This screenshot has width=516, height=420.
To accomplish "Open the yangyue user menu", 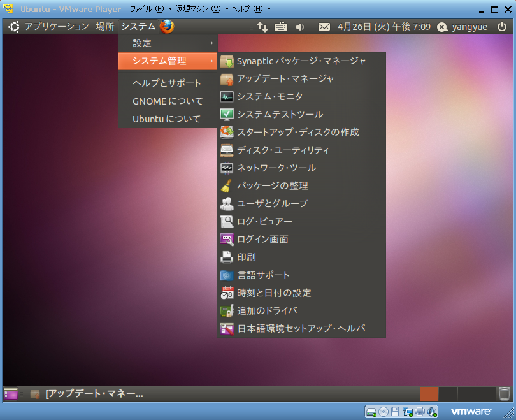I will 462,27.
